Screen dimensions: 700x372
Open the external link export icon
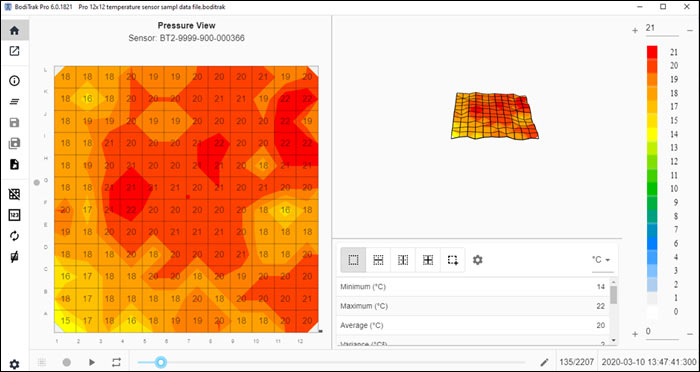[15, 51]
